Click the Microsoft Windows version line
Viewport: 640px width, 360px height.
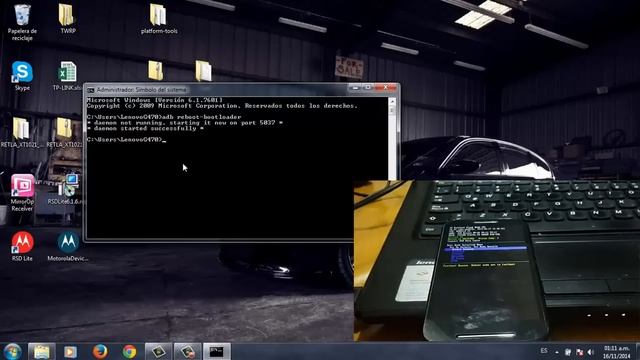coord(155,100)
